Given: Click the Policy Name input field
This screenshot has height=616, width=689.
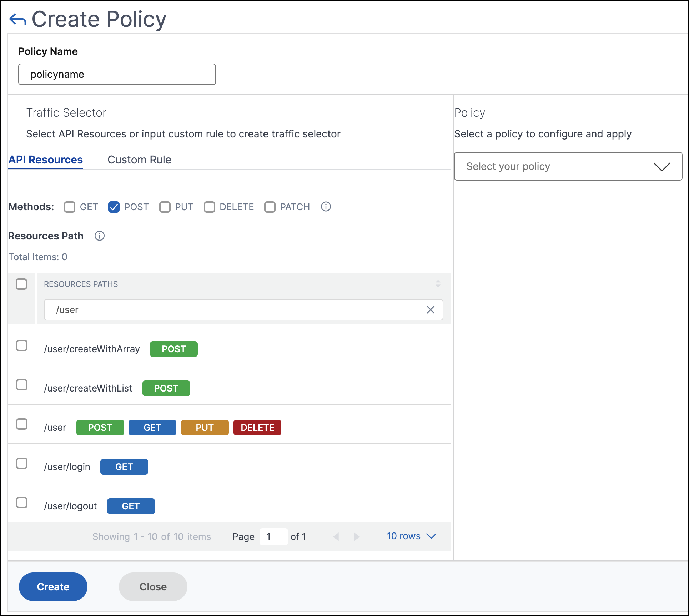Looking at the screenshot, I should click(x=117, y=74).
